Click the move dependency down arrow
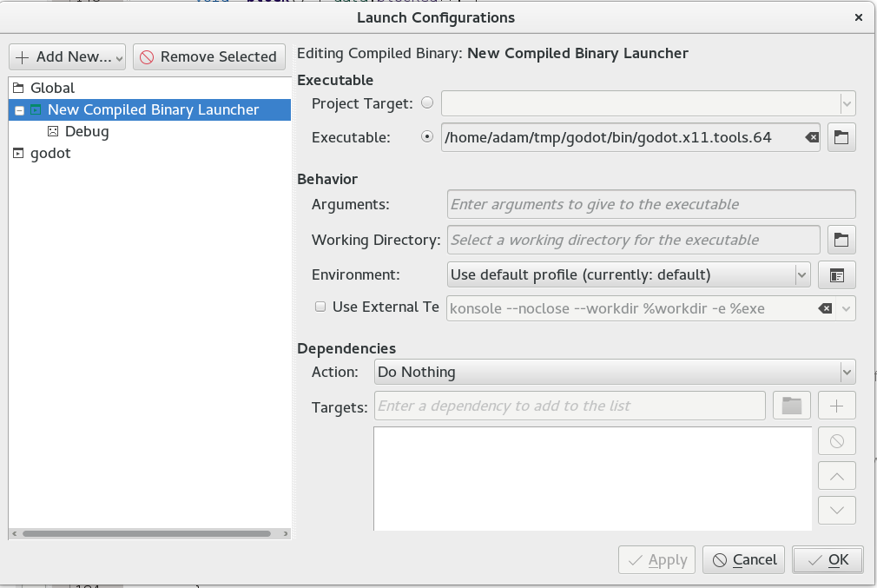The height and width of the screenshot is (588, 877). pos(837,510)
